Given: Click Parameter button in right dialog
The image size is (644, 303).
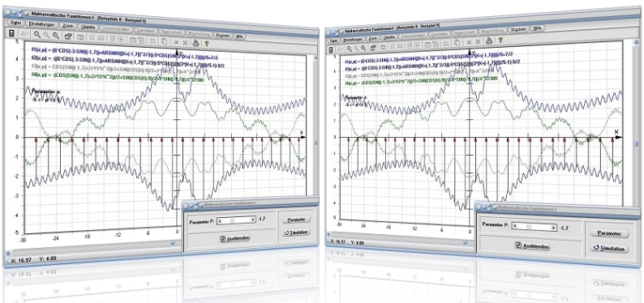Looking at the screenshot, I should pos(608,233).
